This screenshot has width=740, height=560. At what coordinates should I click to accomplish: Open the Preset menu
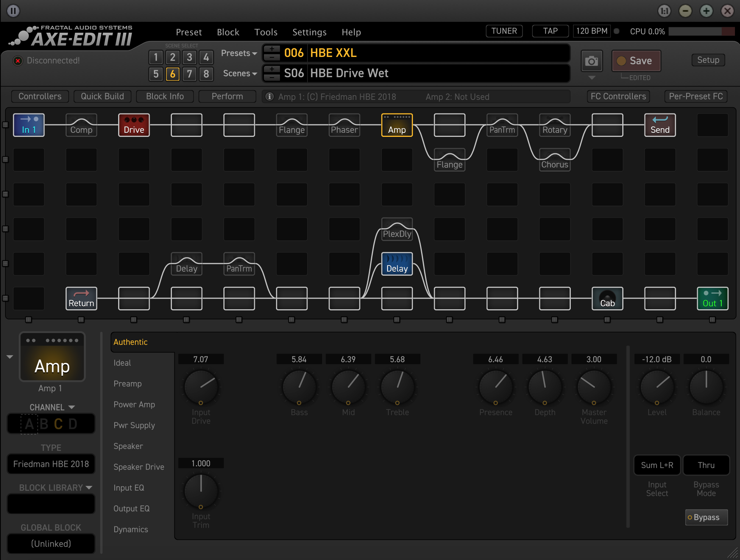(x=189, y=32)
